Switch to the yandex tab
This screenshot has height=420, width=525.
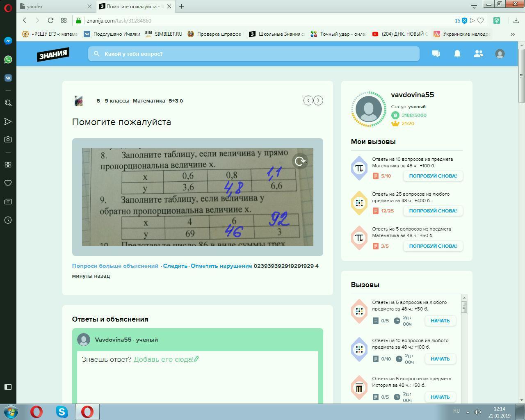[x=52, y=7]
